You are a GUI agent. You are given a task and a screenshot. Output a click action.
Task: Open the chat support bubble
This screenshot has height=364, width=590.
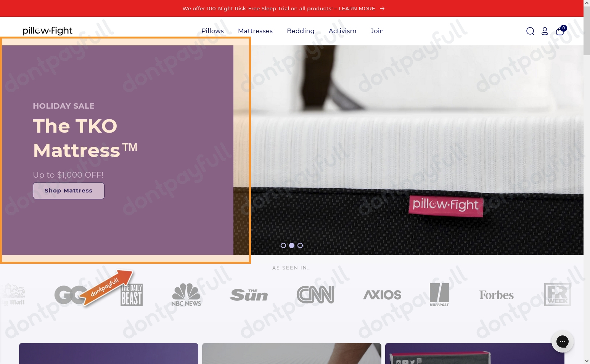[563, 342]
